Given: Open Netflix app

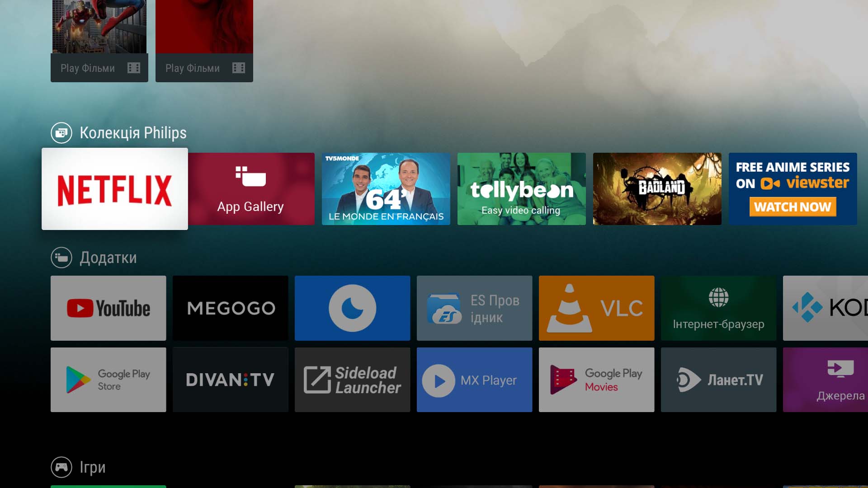Looking at the screenshot, I should tap(114, 189).
